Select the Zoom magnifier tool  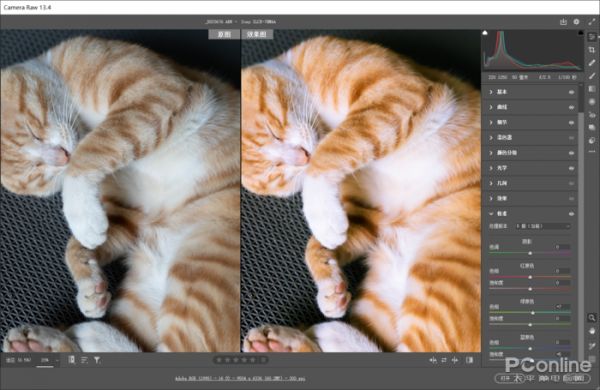point(592,317)
